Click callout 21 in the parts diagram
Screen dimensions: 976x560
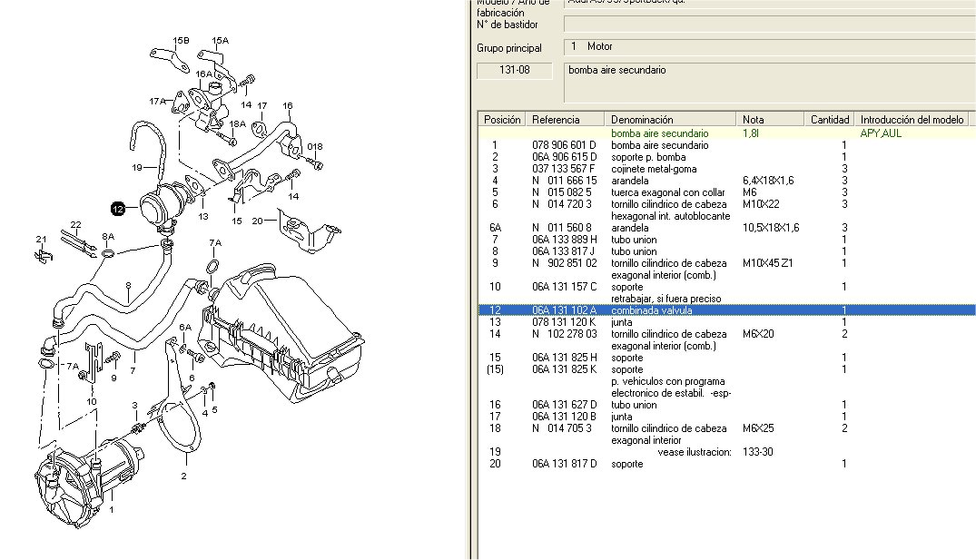pyautogui.click(x=41, y=239)
